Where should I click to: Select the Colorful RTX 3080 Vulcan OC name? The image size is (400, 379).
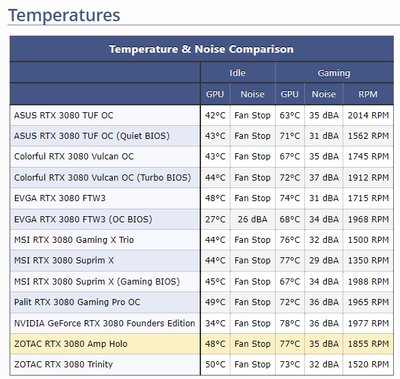(74, 157)
